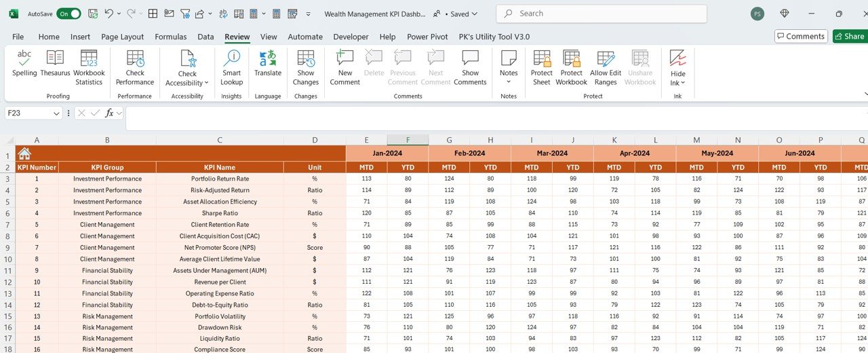Screen dimensions: 868x353
Task: Switch to the Insert ribbon tab
Action: pos(80,37)
